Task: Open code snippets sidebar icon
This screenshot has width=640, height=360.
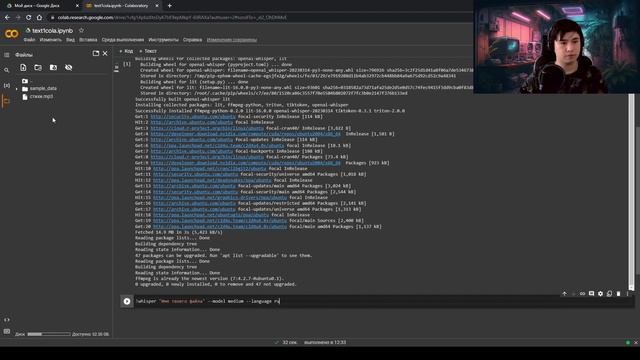Action: pyautogui.click(x=7, y=320)
